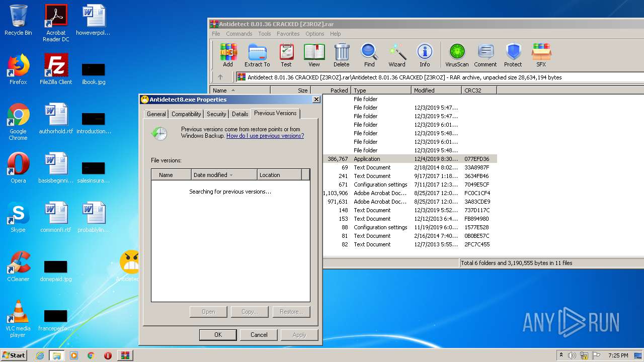644x362 pixels.
Task: Click OK in the Properties dialog
Action: (x=218, y=335)
